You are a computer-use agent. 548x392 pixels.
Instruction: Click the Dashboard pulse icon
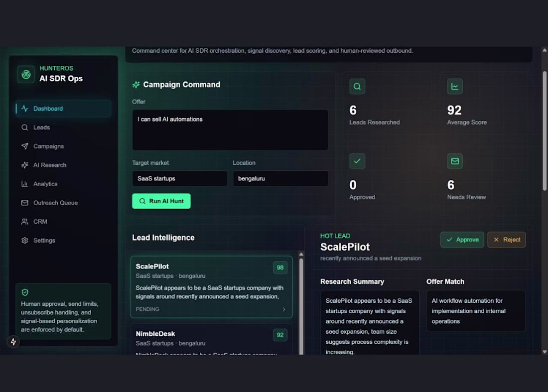24,108
